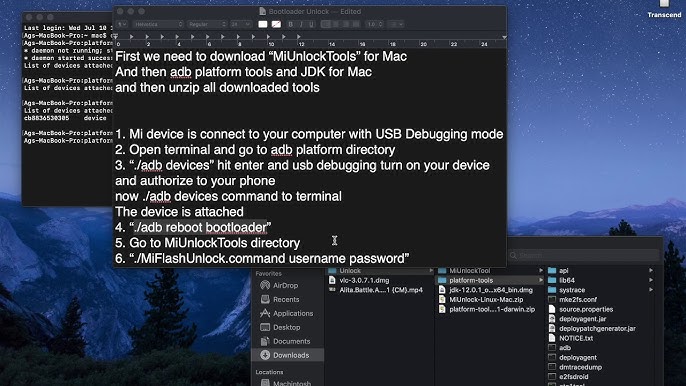Select NOTICE.txt file
The width and height of the screenshot is (686, 386).
click(576, 338)
